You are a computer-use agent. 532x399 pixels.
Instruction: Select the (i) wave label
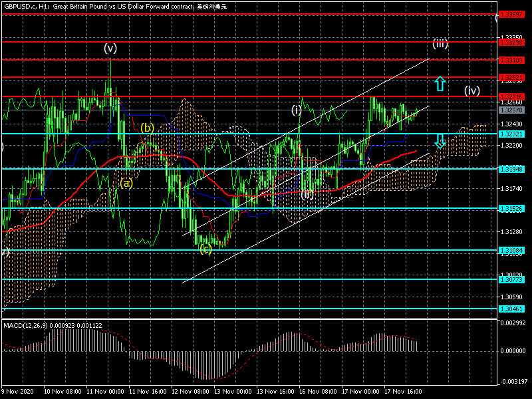pyautogui.click(x=297, y=110)
